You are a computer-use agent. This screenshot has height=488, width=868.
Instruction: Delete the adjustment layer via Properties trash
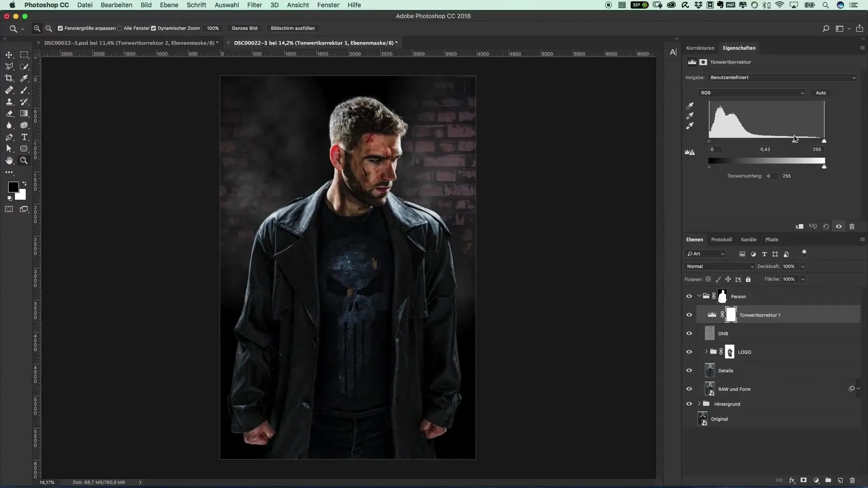pos(852,226)
